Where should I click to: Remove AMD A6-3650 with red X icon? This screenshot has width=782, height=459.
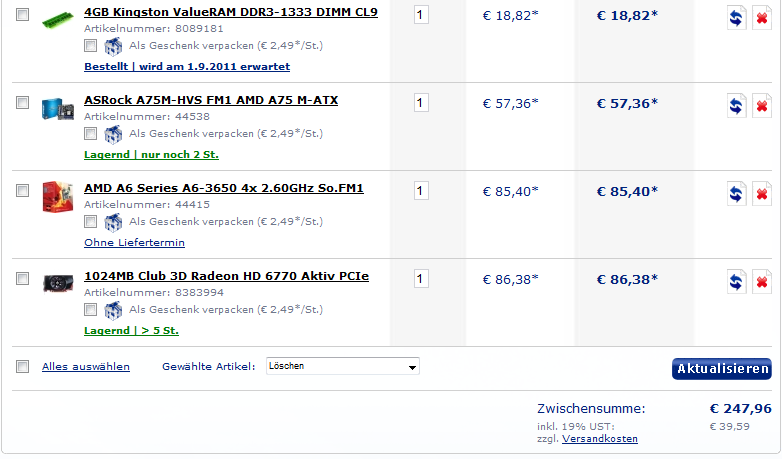tap(762, 194)
